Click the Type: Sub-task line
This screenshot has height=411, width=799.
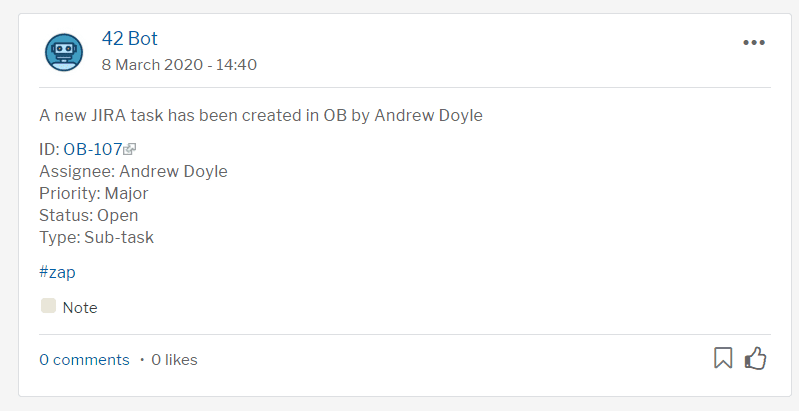tap(96, 237)
